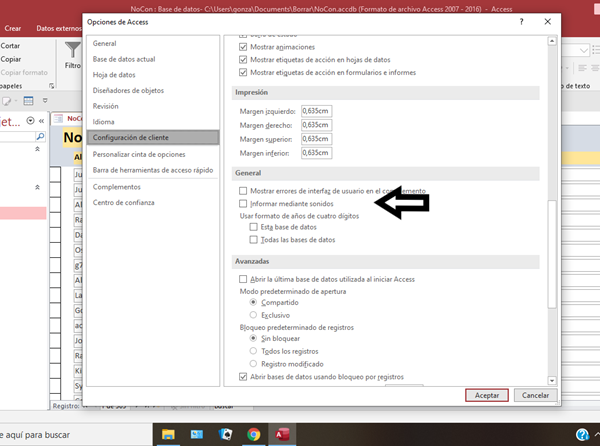Image resolution: width=600 pixels, height=446 pixels.
Task: Go to Diseñadores de objetos category
Action: pos(153,91)
